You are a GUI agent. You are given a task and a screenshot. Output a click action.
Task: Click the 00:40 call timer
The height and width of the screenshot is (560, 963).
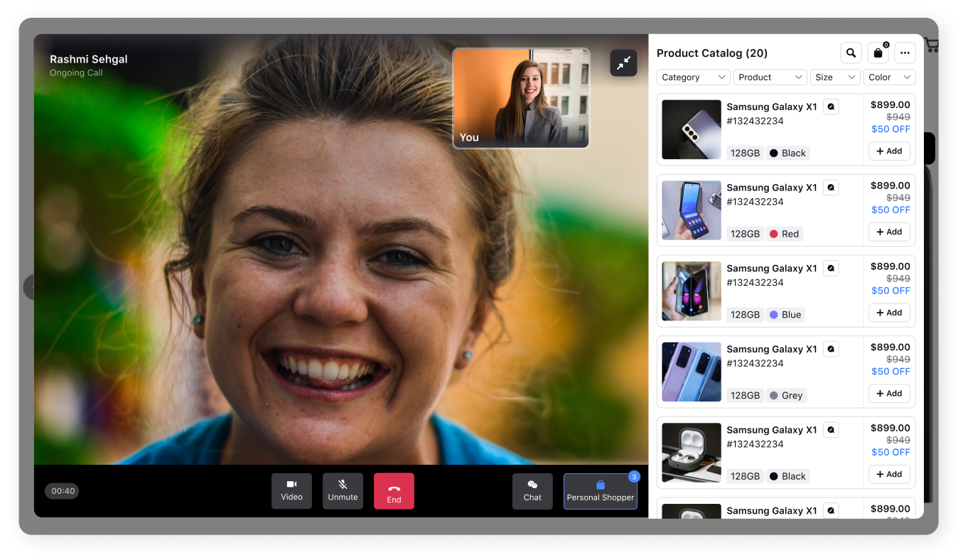point(63,491)
